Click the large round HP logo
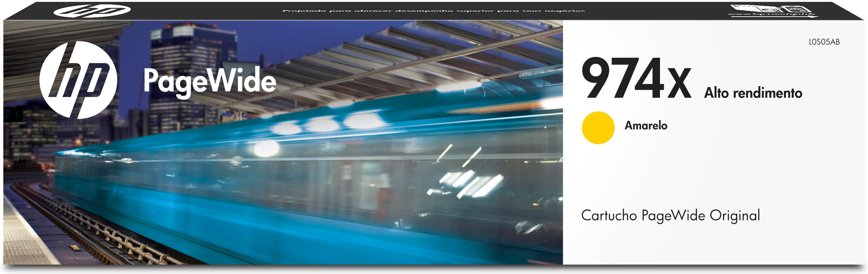The width and height of the screenshot is (868, 274). pos(78,80)
